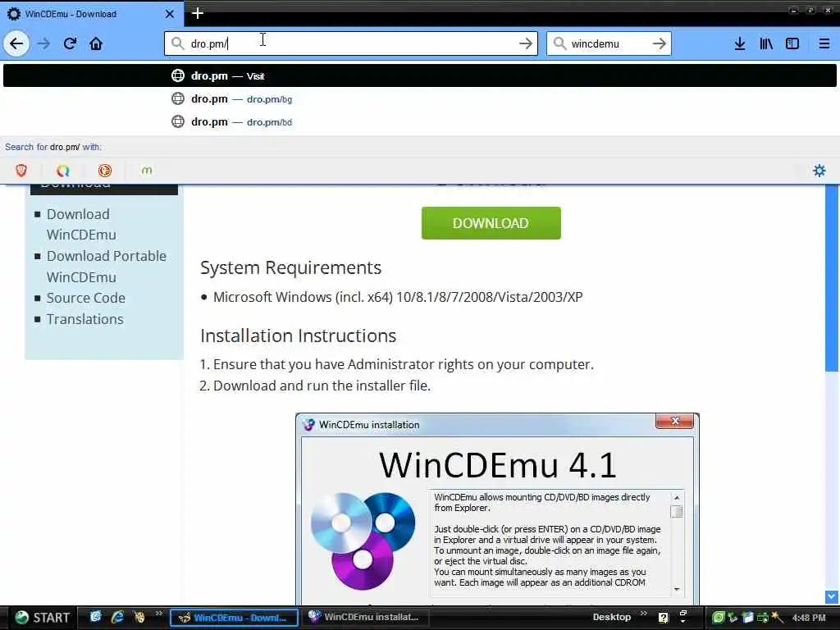Click the third quick launch icon on taskbar
The image size is (840, 630).
pos(139,617)
